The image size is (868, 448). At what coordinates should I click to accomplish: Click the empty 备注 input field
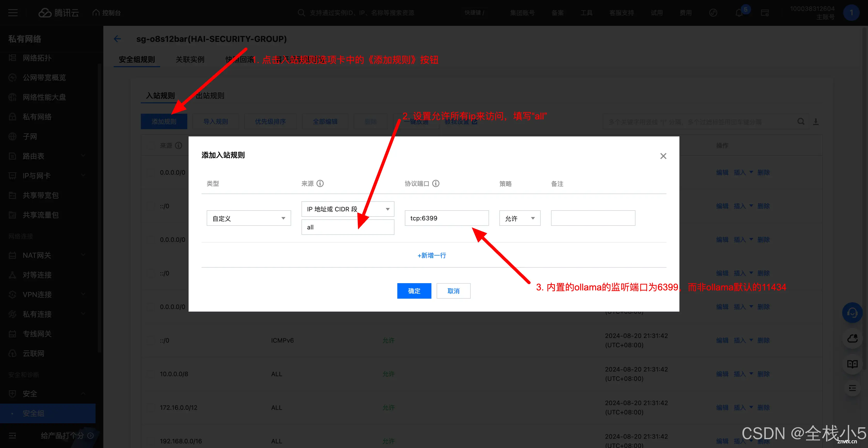pos(593,218)
